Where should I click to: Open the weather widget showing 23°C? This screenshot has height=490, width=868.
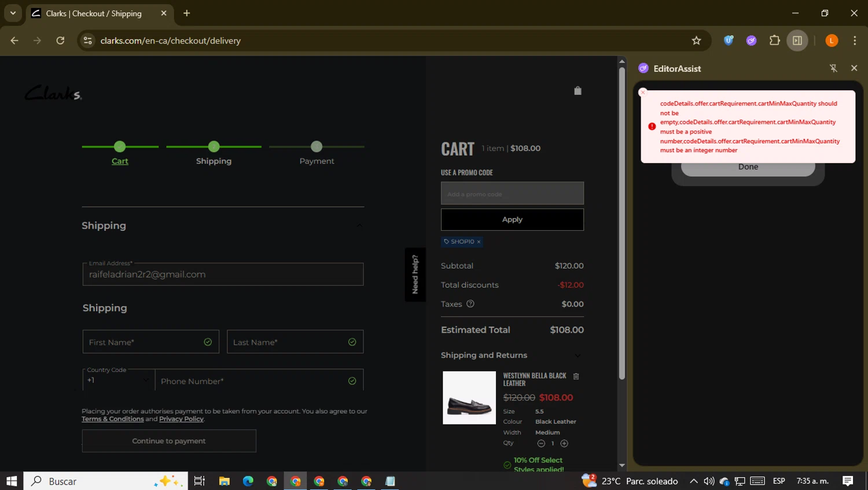(x=630, y=481)
